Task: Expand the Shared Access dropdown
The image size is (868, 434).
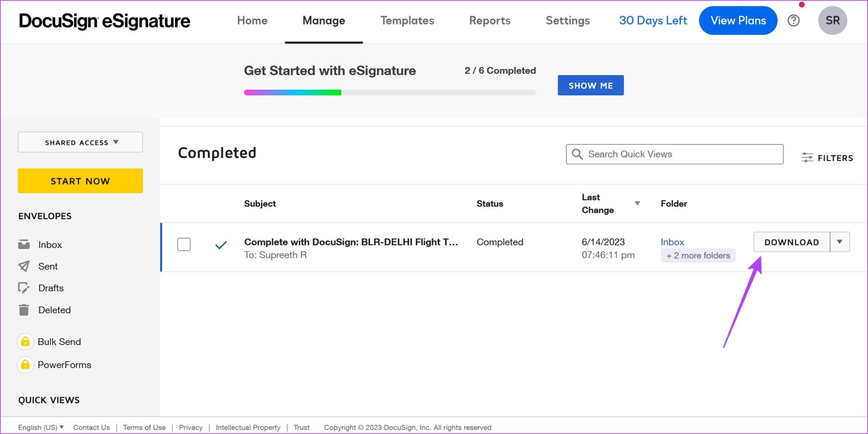Action: (x=80, y=142)
